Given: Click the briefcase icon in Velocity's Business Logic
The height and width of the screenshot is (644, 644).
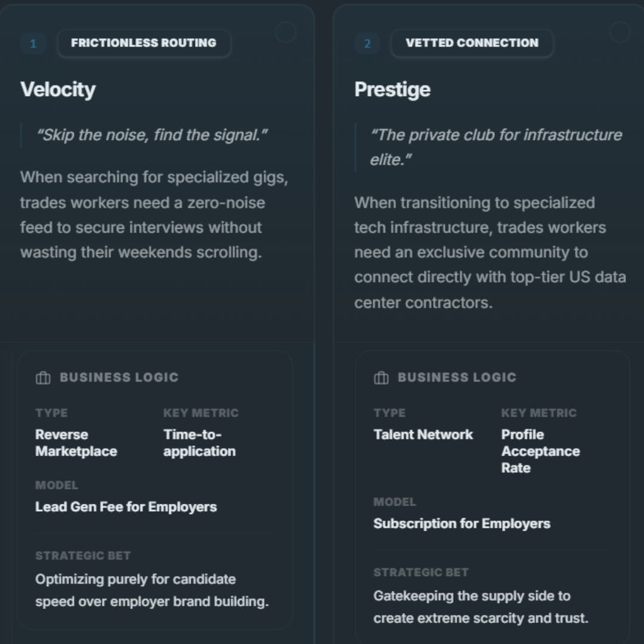Looking at the screenshot, I should 43,377.
